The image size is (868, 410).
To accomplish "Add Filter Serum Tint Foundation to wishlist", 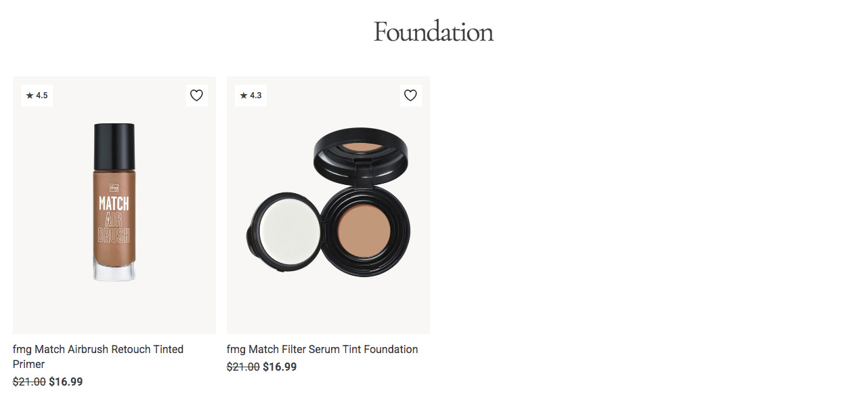I will [x=410, y=96].
